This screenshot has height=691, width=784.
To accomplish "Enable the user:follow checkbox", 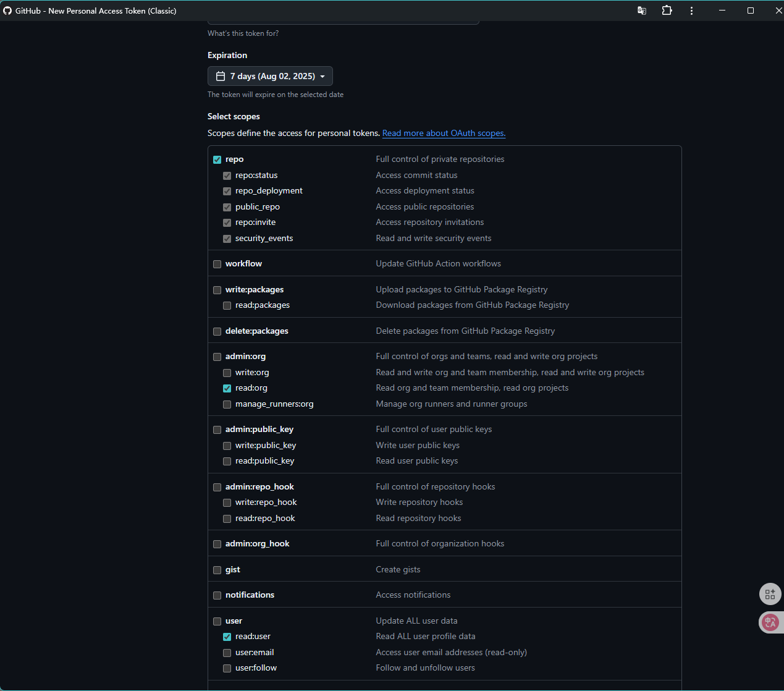I will (x=227, y=668).
